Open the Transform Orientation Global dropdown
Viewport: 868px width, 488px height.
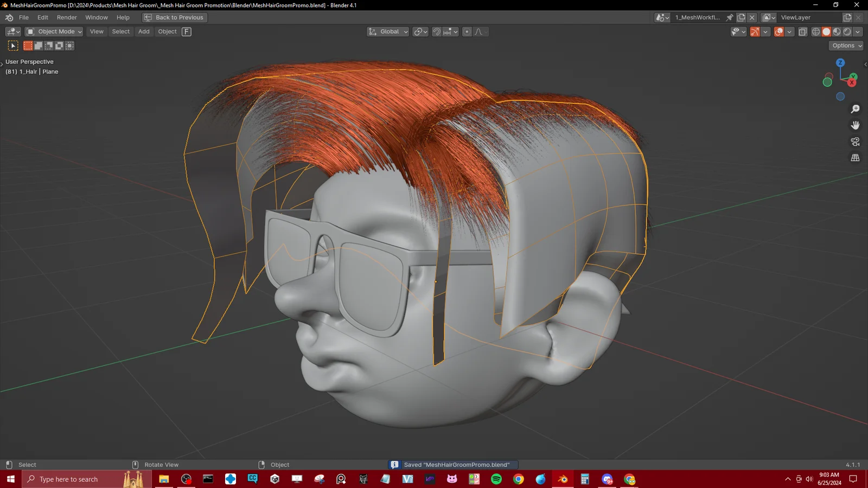pos(388,31)
